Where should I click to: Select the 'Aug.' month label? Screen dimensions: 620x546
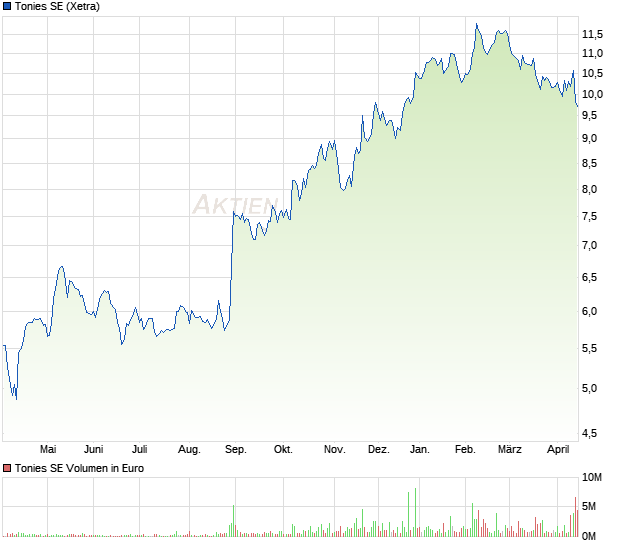click(x=189, y=450)
